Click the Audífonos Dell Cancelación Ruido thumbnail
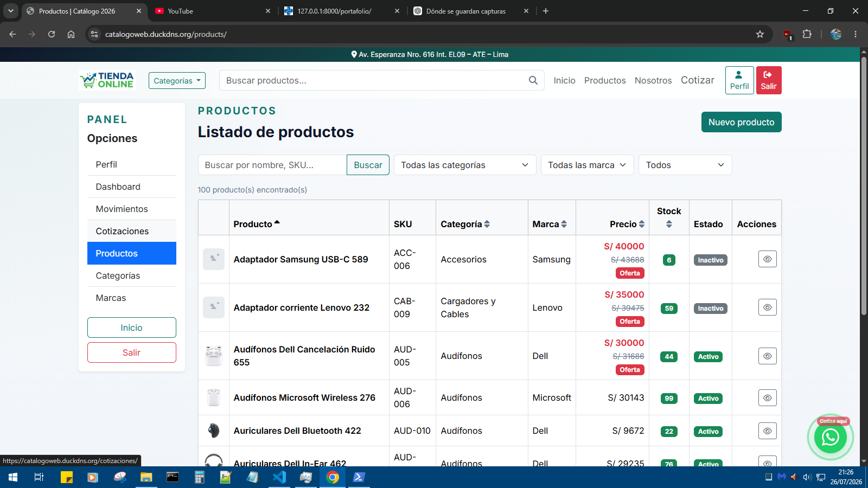 pyautogui.click(x=214, y=356)
